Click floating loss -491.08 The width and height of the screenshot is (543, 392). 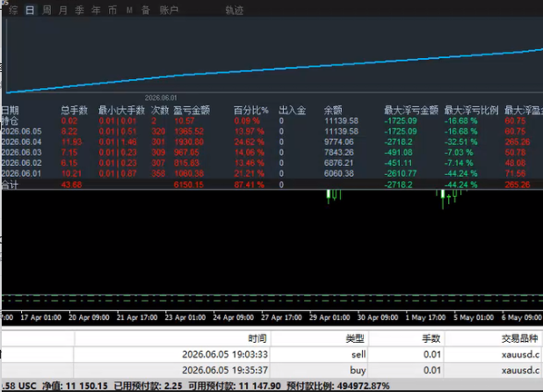(x=398, y=152)
